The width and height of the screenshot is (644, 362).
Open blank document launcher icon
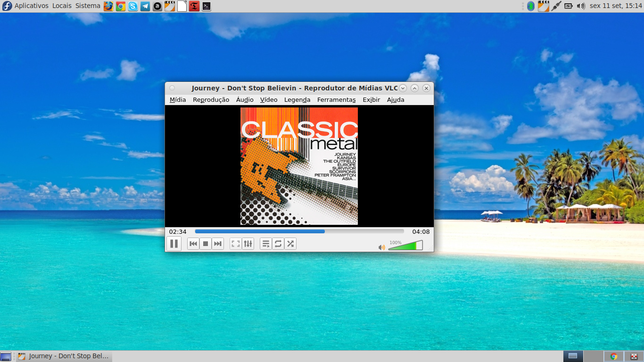182,6
